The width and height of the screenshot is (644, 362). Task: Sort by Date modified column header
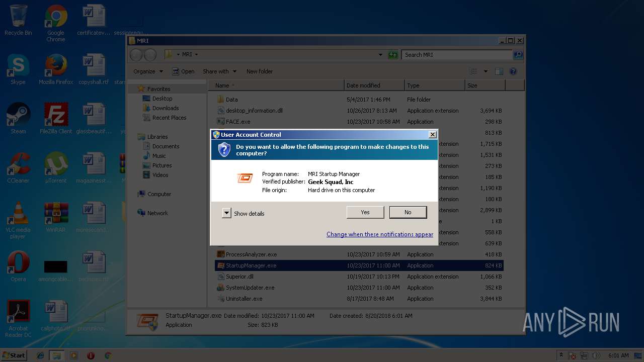[x=375, y=85]
